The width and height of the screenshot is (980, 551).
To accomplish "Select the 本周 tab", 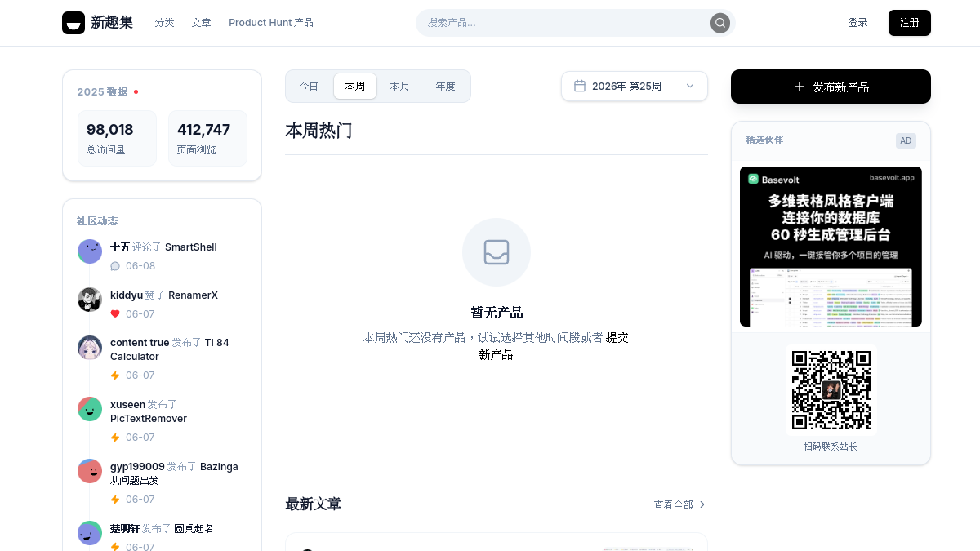I will point(355,86).
